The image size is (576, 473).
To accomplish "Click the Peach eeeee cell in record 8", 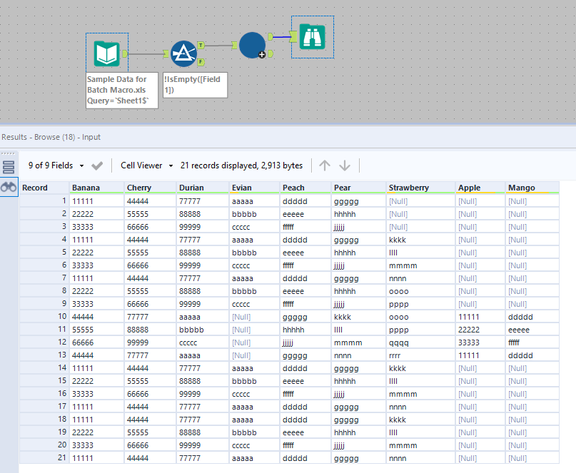I will pyautogui.click(x=306, y=291).
